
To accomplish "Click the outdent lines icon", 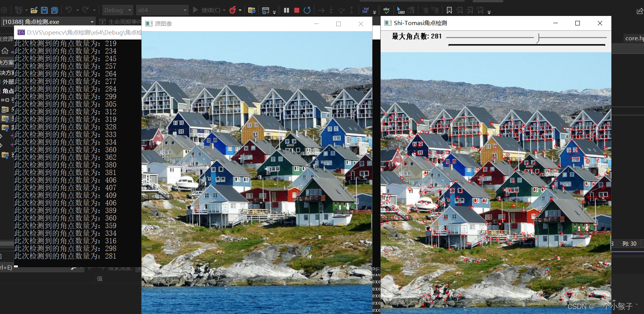I will pyautogui.click(x=425, y=10).
